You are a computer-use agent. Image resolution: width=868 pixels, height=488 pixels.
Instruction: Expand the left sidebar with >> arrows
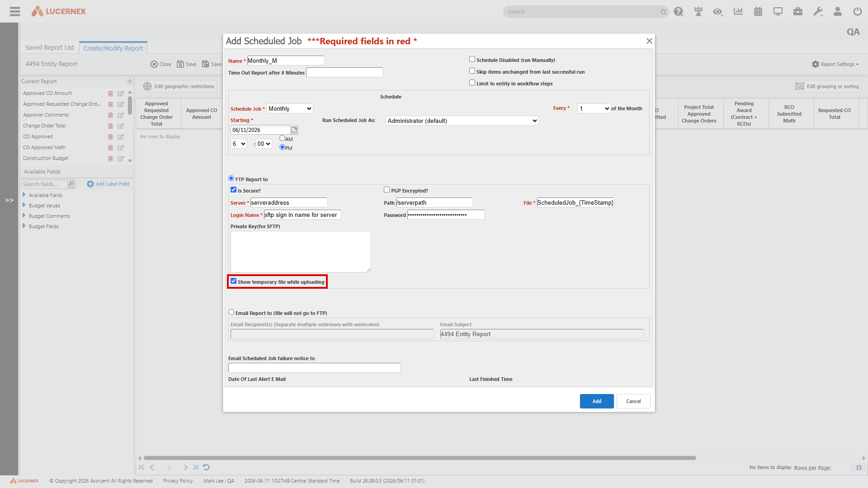pyautogui.click(x=9, y=200)
